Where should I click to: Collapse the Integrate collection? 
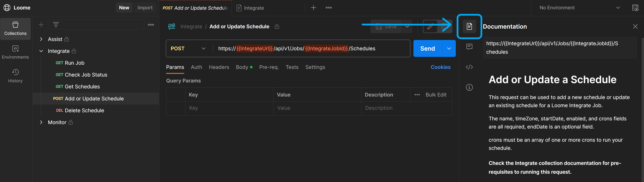(x=41, y=51)
